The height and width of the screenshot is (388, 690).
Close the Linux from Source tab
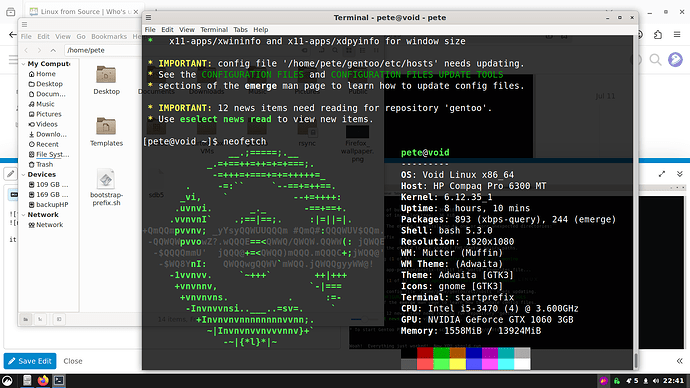[x=136, y=11]
